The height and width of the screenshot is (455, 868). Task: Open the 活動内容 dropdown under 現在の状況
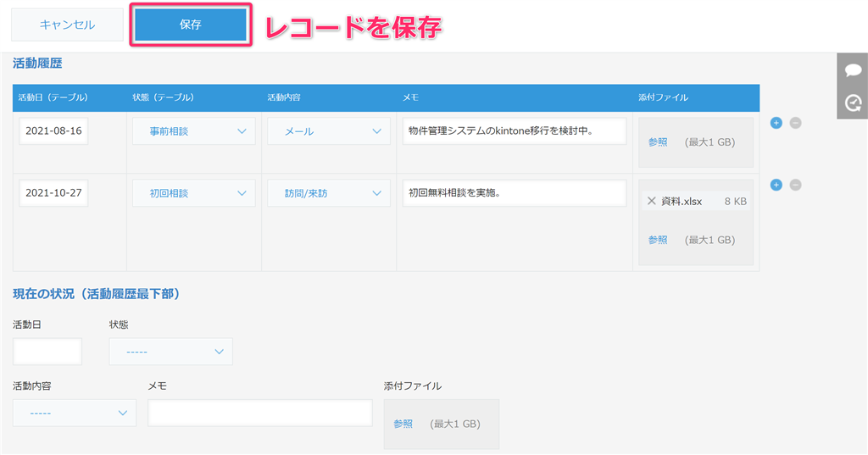pyautogui.click(x=75, y=413)
